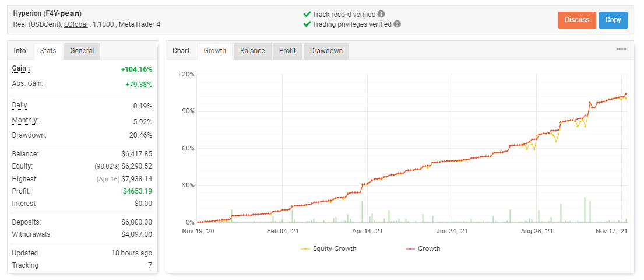Click the $4653.19 profit value
This screenshot has width=644, height=280.
pos(138,191)
